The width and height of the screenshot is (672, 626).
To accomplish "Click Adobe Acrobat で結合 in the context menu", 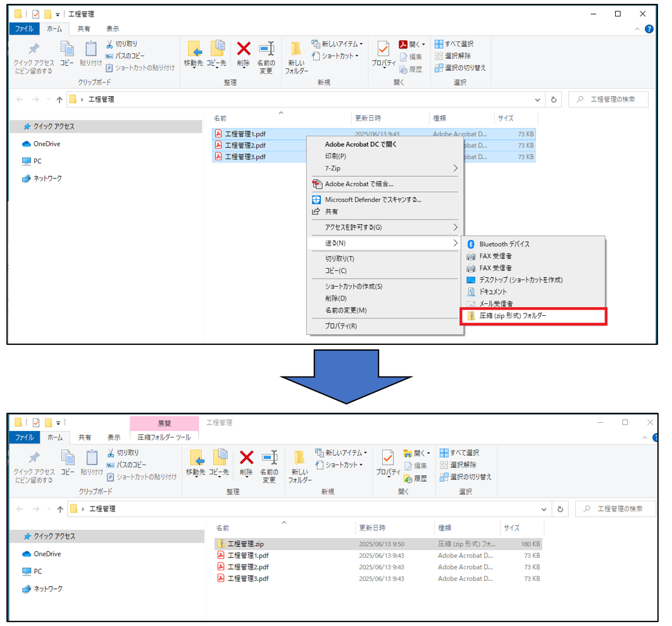I will tap(359, 184).
